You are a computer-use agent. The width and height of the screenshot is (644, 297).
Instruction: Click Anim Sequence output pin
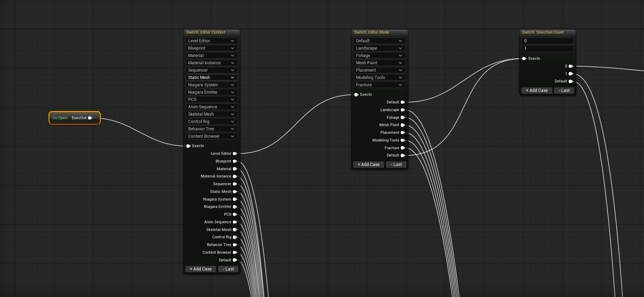tap(235, 222)
